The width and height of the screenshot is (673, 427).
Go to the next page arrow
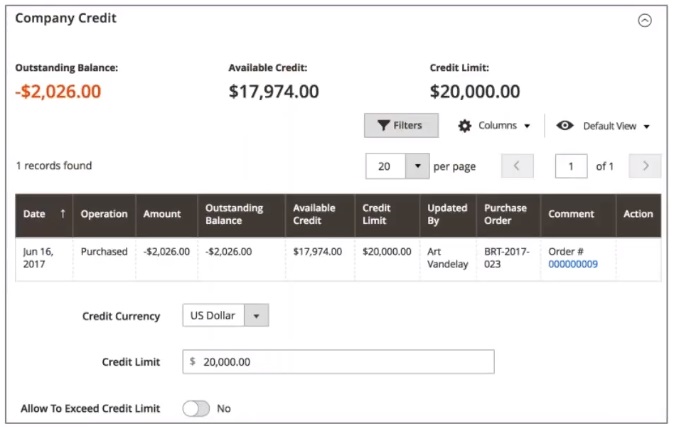tap(645, 166)
